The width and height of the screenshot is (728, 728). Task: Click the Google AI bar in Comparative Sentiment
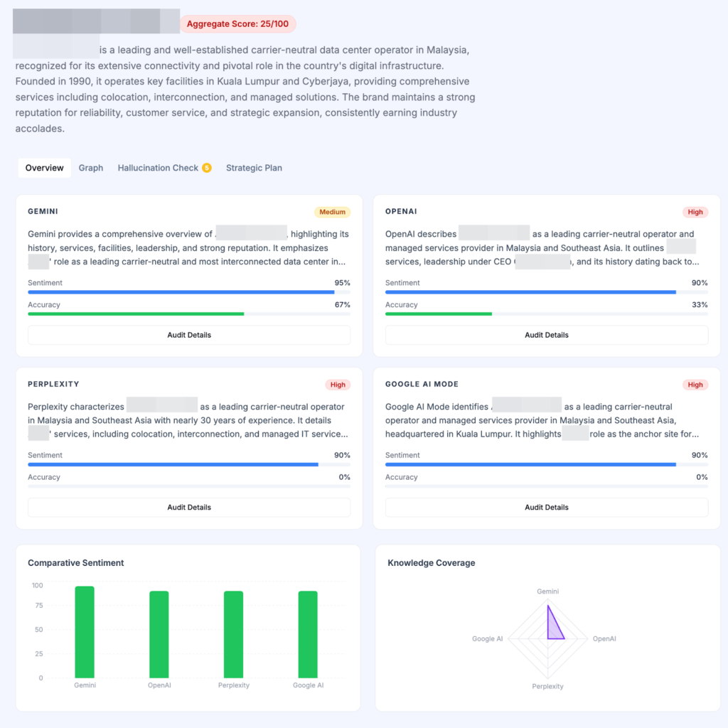click(x=308, y=634)
